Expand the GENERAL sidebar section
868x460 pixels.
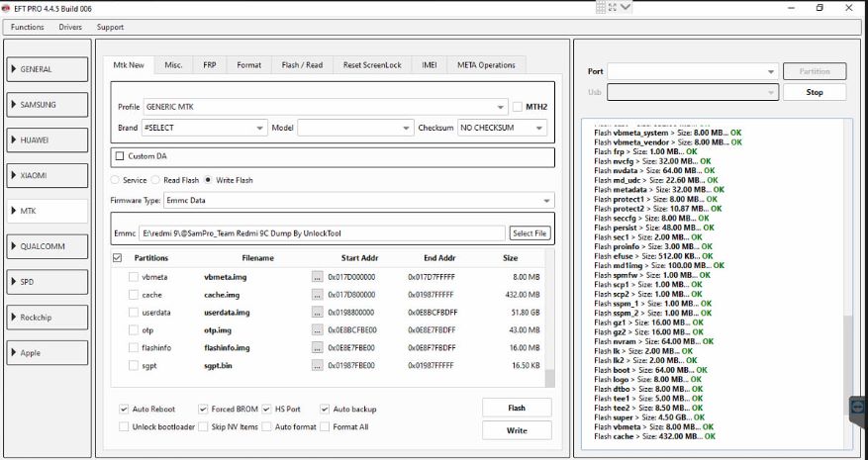pyautogui.click(x=48, y=69)
